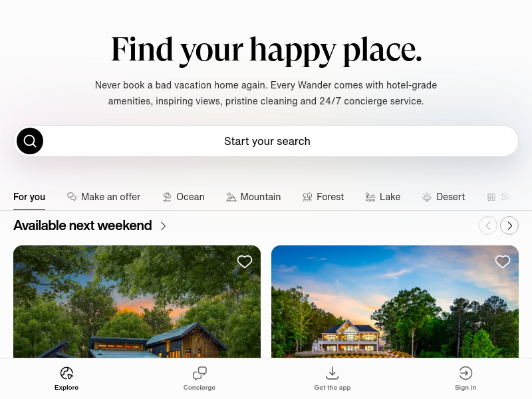Open the forest cabin listing photo
The image size is (532, 399).
(137, 302)
